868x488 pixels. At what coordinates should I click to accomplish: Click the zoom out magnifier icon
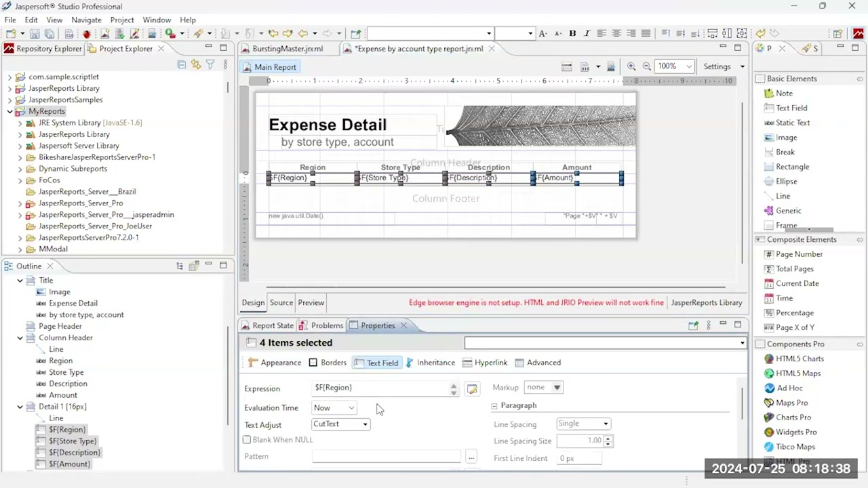click(x=646, y=66)
